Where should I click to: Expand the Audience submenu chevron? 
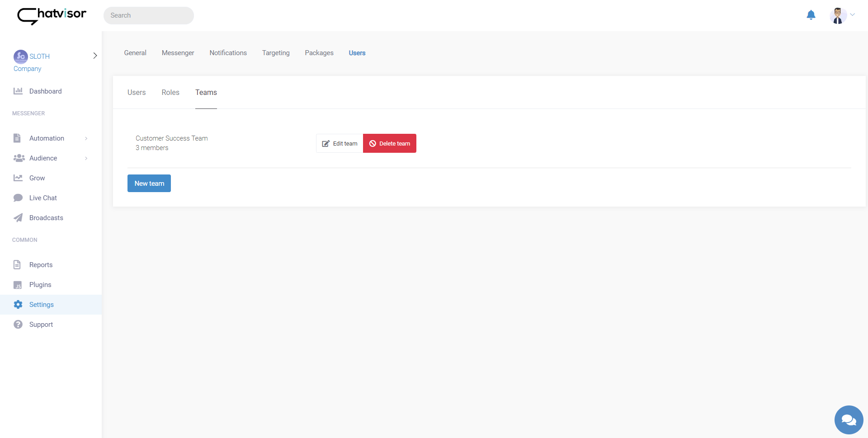click(x=86, y=158)
